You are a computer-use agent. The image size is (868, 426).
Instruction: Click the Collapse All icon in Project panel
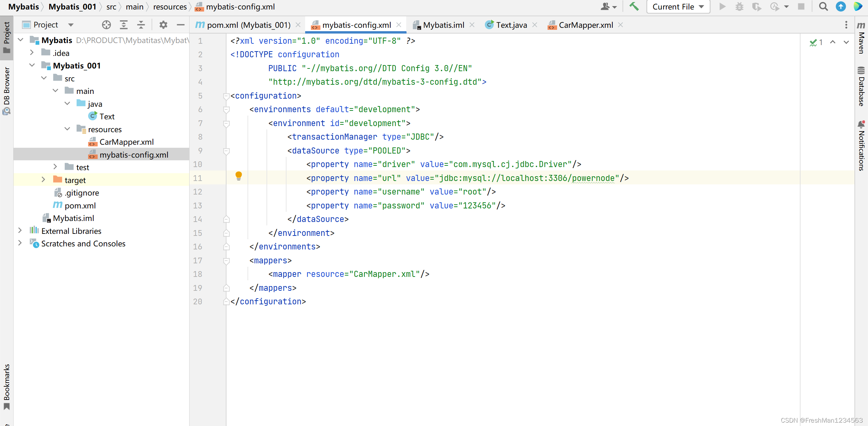tap(141, 25)
